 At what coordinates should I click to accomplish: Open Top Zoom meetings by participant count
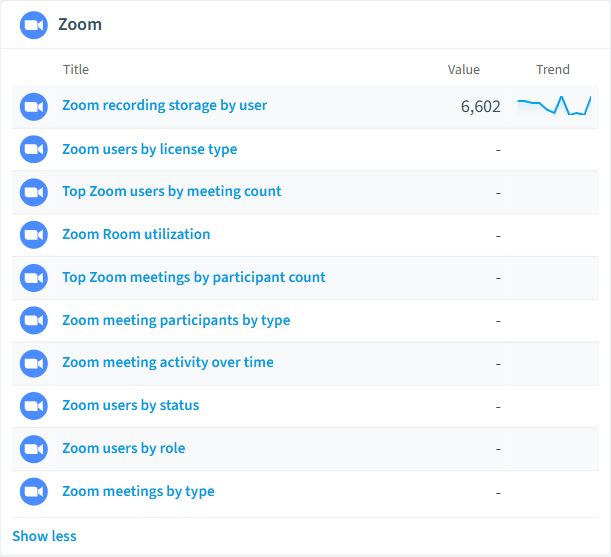[x=194, y=277]
